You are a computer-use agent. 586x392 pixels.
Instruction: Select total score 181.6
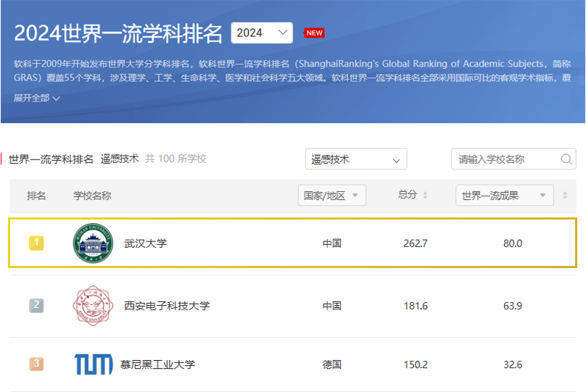[x=416, y=306]
